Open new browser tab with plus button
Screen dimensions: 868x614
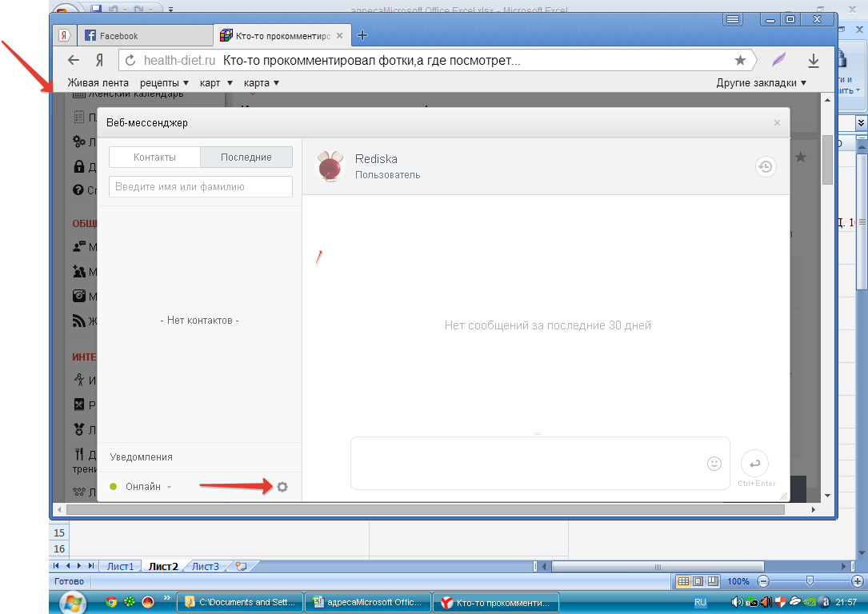tap(362, 35)
